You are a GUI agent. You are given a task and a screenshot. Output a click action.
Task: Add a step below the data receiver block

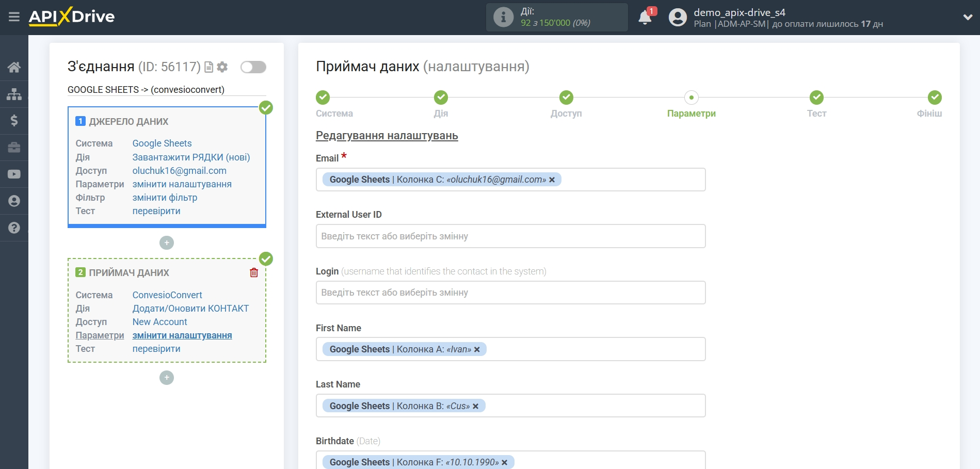(x=167, y=378)
